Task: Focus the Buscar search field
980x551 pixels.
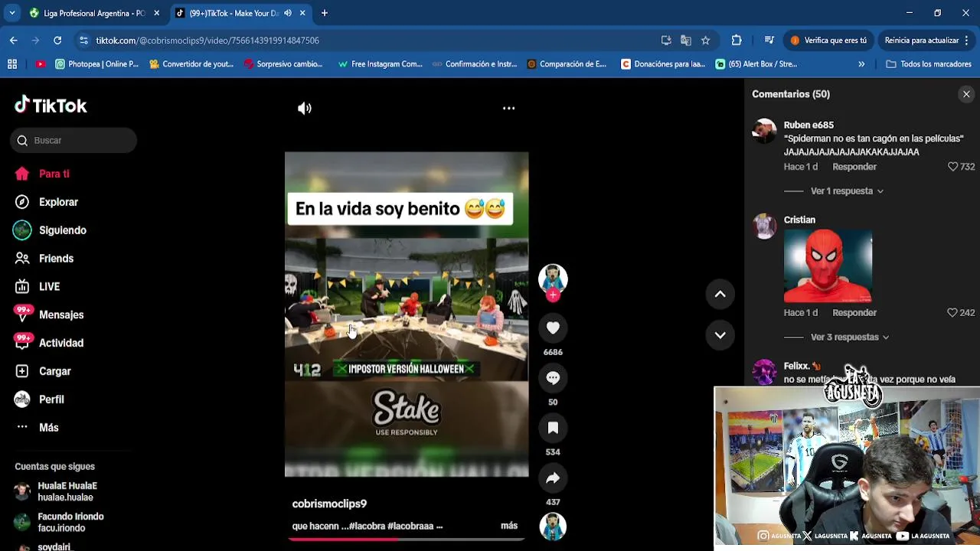Action: tap(73, 140)
